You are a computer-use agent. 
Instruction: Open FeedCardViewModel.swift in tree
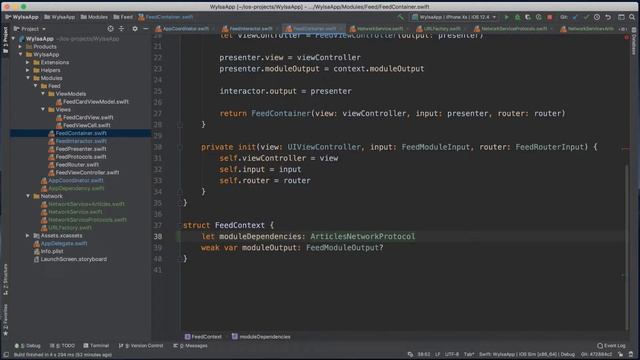pyautogui.click(x=96, y=102)
